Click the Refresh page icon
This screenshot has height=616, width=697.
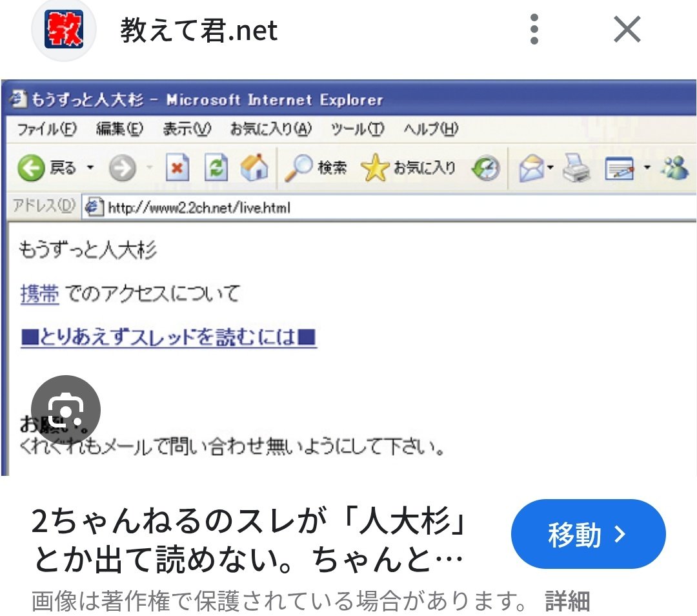click(215, 167)
